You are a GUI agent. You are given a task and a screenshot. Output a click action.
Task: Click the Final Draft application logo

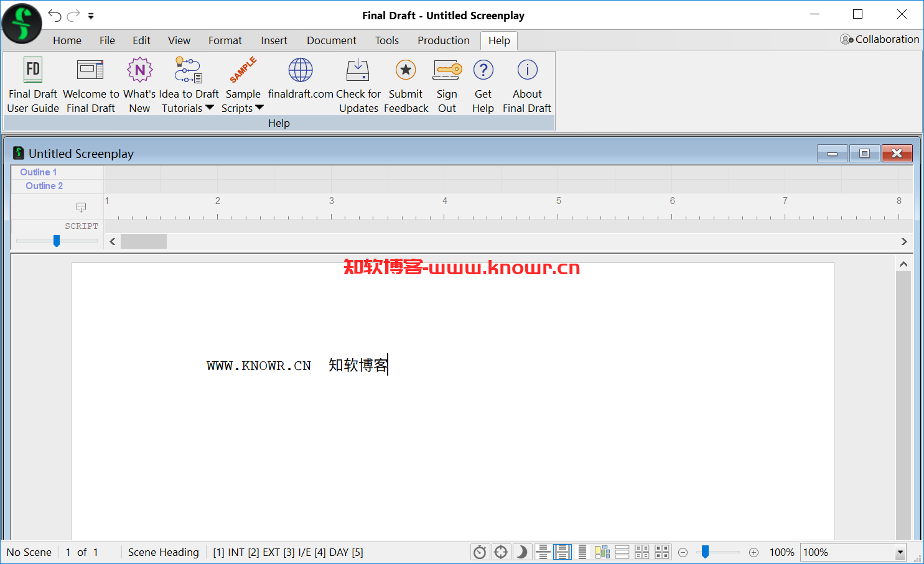tap(22, 24)
